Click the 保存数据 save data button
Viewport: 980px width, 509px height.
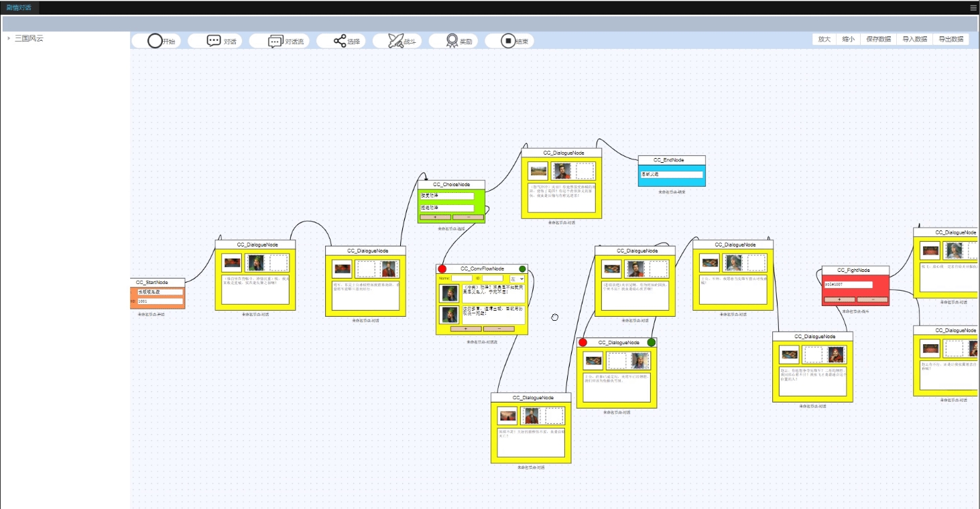[877, 39]
